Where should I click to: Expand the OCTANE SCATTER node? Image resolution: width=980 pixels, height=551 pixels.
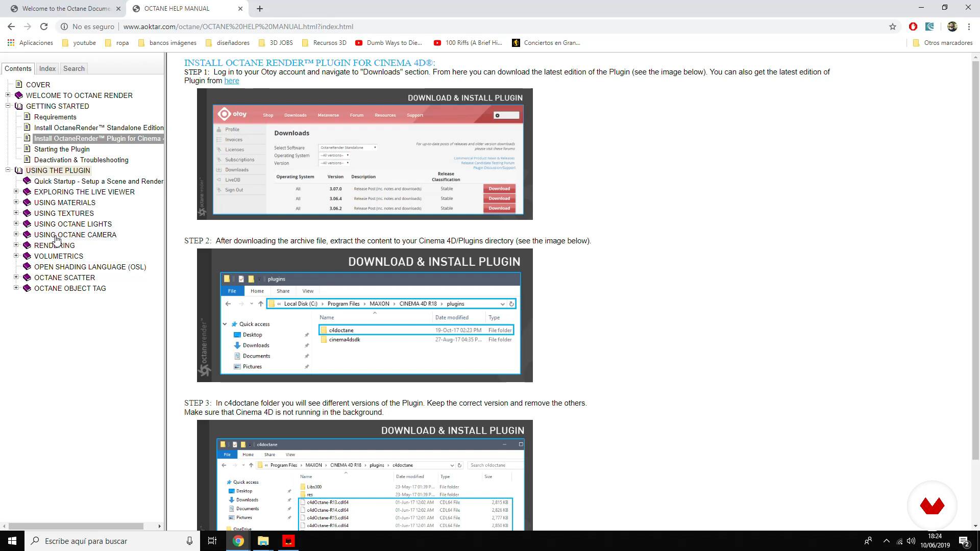(x=16, y=277)
